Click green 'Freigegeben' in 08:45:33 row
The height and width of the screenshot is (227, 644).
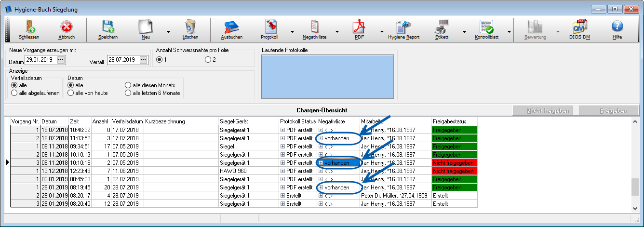(455, 179)
